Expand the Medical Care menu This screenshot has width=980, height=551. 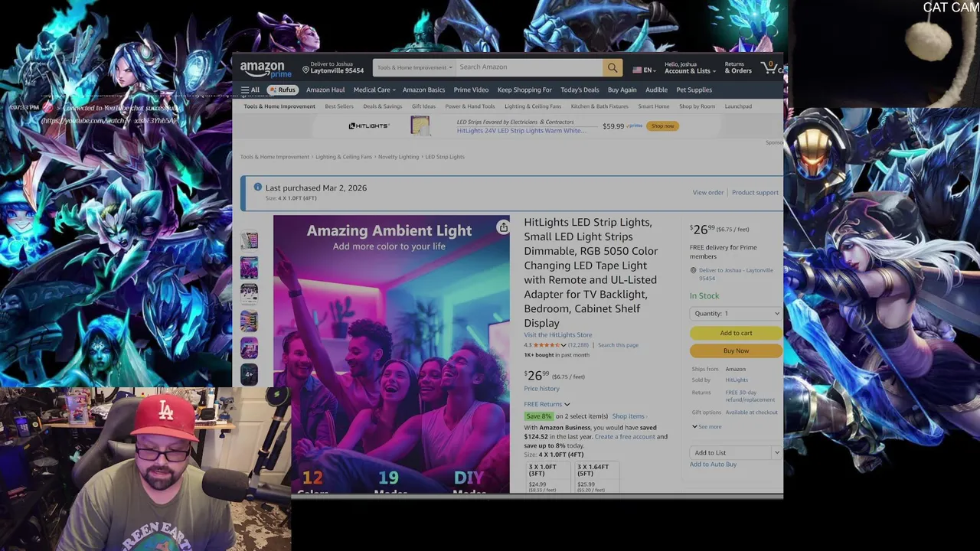[374, 90]
